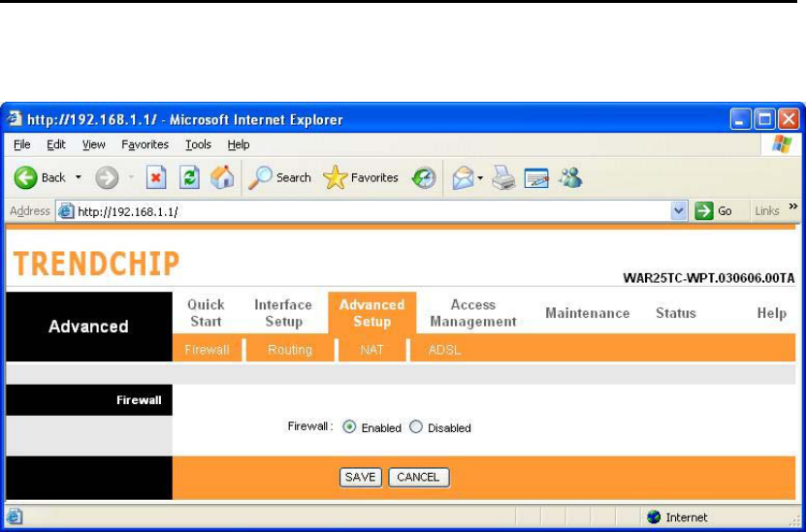Screen dimensions: 806x532
Task: Click the green Go arrow button
Action: tap(703, 211)
